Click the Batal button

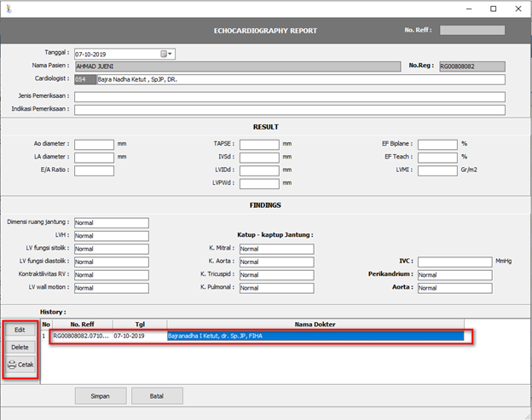coord(156,395)
